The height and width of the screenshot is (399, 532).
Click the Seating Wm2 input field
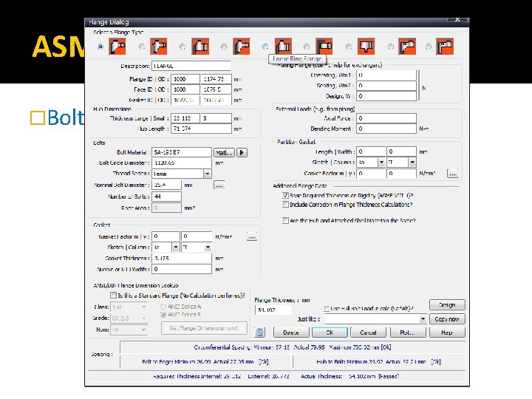[x=386, y=86]
